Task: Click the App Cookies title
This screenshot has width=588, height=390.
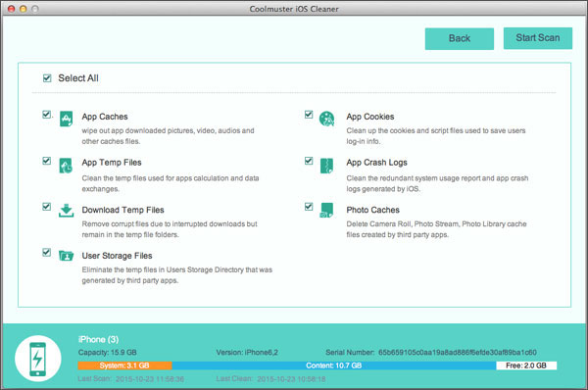Action: pyautogui.click(x=370, y=117)
